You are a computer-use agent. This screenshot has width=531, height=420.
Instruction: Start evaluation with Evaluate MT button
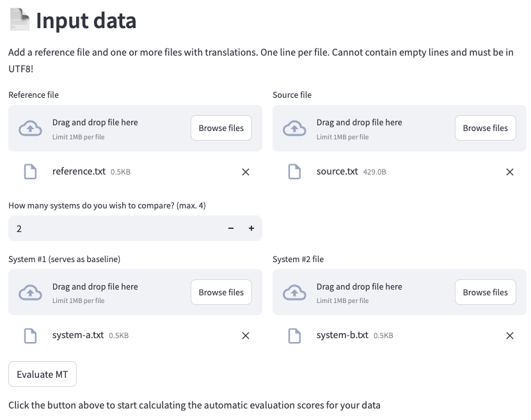click(x=42, y=374)
